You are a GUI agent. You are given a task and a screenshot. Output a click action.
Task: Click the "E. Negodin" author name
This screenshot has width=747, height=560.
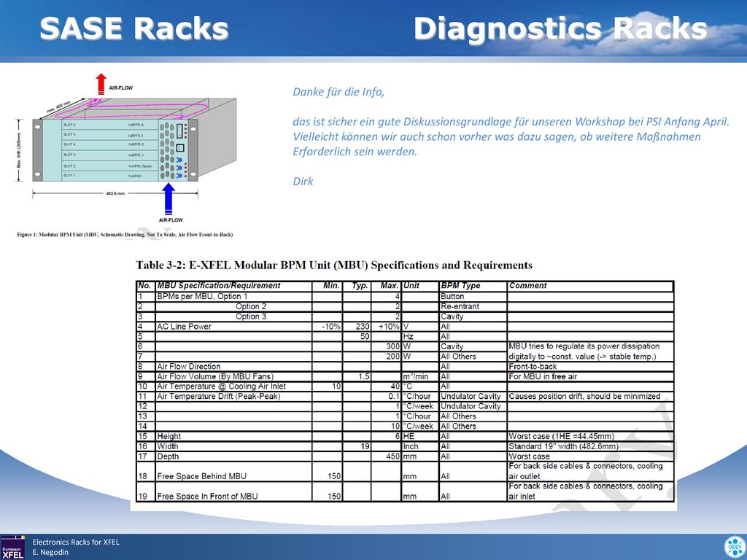[50, 553]
